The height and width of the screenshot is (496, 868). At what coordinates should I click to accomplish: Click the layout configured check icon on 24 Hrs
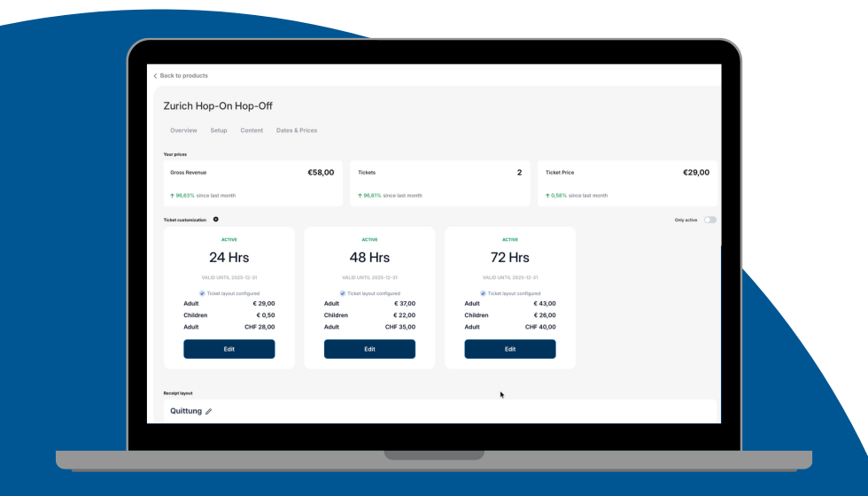tap(202, 293)
